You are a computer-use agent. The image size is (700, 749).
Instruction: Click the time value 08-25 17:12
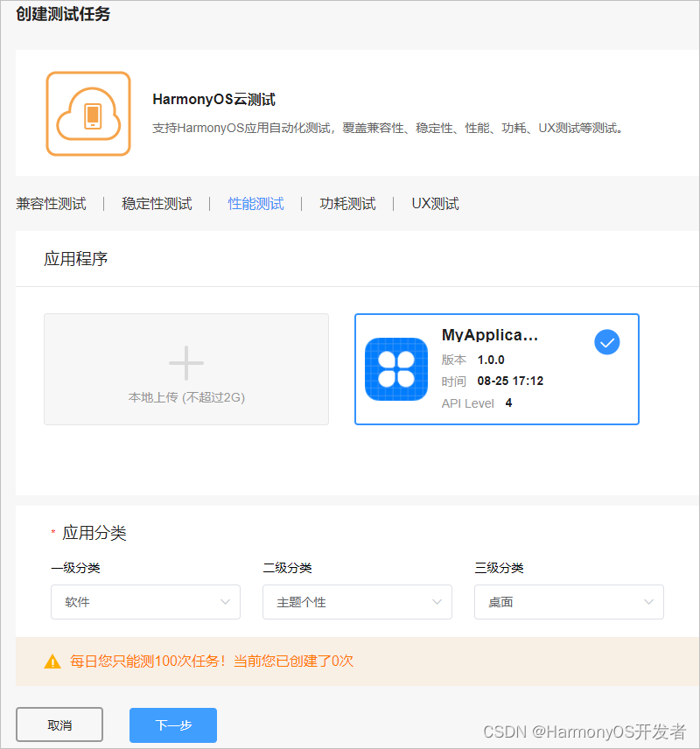[510, 381]
